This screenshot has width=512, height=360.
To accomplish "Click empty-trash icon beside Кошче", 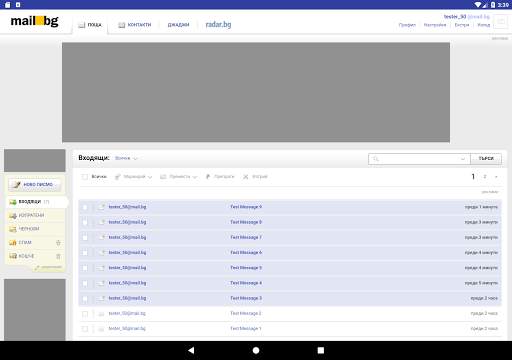I will click(x=58, y=256).
